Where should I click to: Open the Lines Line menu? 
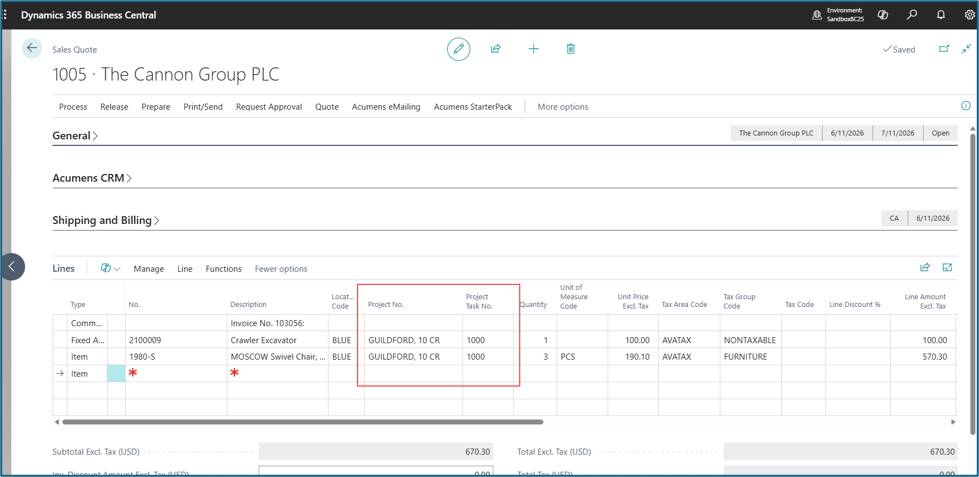coord(185,268)
